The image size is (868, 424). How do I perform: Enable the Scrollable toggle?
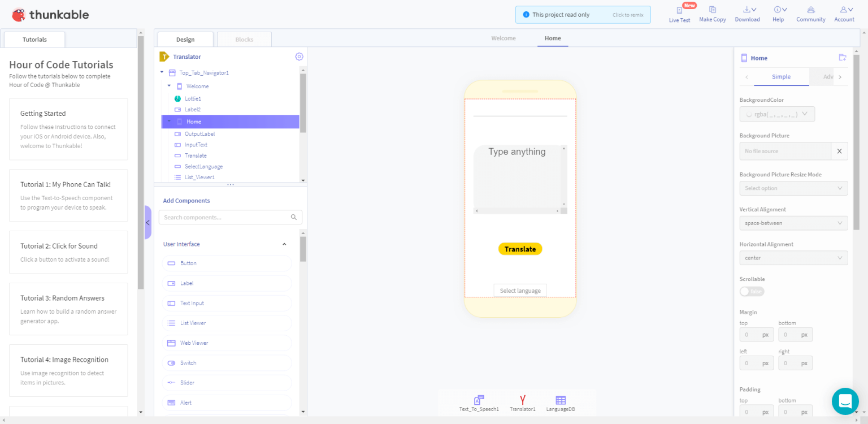752,291
